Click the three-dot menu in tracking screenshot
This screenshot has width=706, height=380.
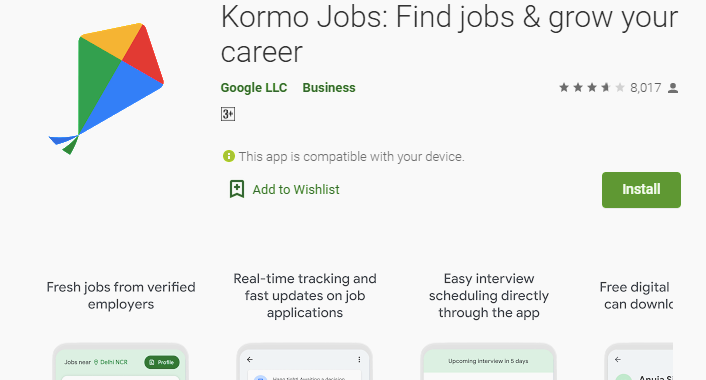click(x=359, y=359)
